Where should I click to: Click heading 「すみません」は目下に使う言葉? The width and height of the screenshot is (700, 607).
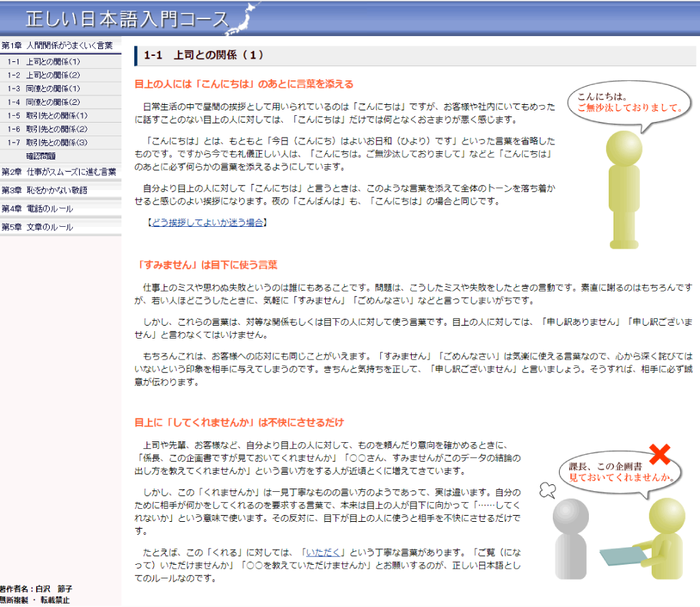click(207, 265)
